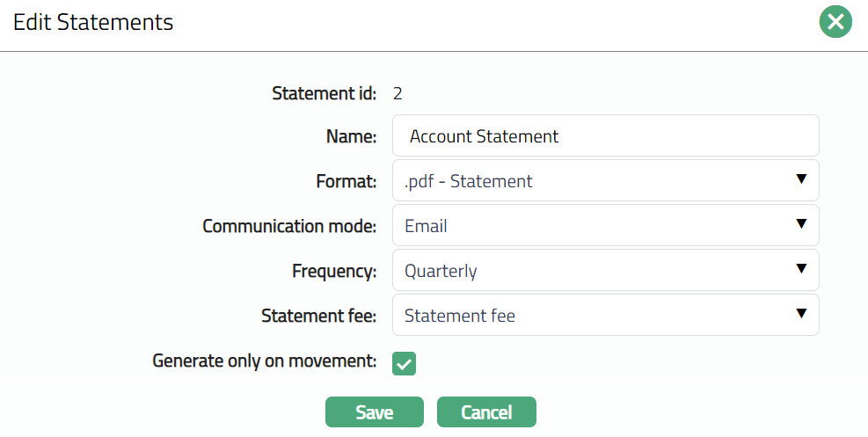This screenshot has height=437, width=868.
Task: Click the Communication mode: label
Action: [289, 226]
